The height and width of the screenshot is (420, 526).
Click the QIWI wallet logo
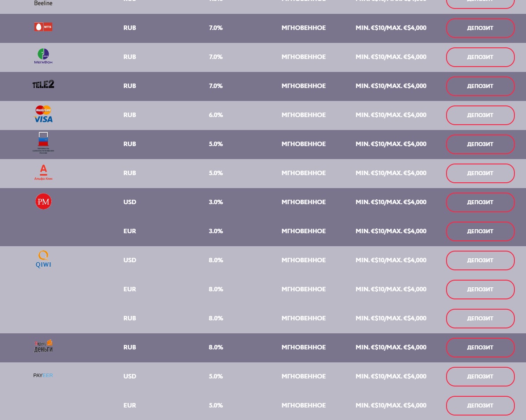[43, 259]
